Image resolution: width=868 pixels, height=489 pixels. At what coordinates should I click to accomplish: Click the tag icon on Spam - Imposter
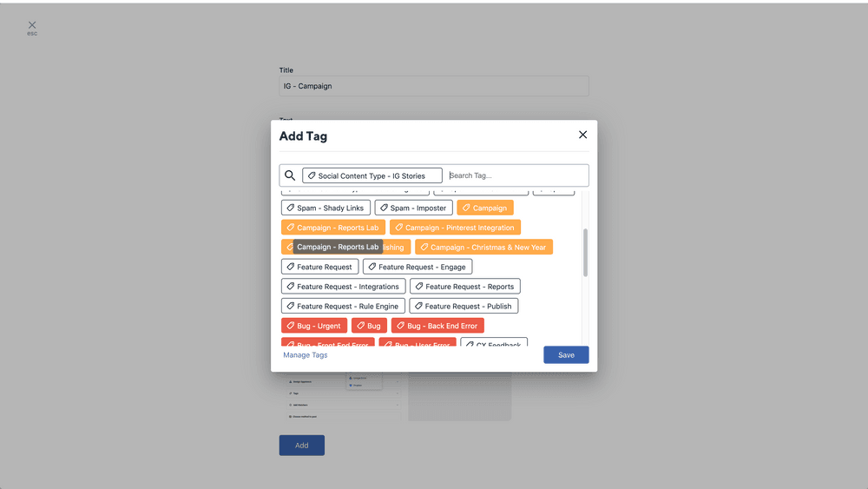[x=384, y=208]
